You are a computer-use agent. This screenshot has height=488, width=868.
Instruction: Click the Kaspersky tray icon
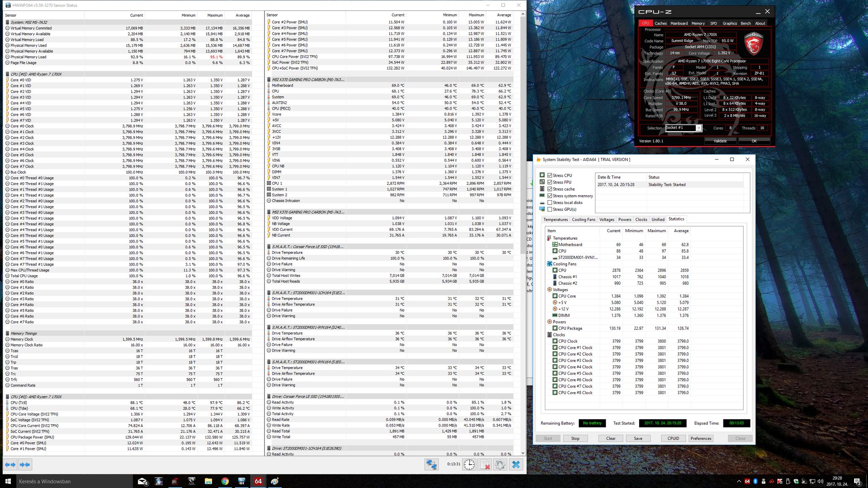click(x=780, y=481)
